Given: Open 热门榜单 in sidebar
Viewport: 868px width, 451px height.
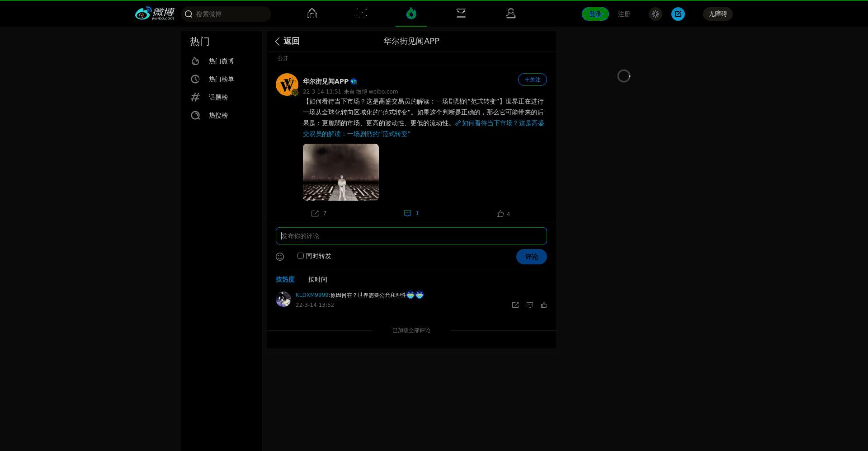Looking at the screenshot, I should [222, 79].
